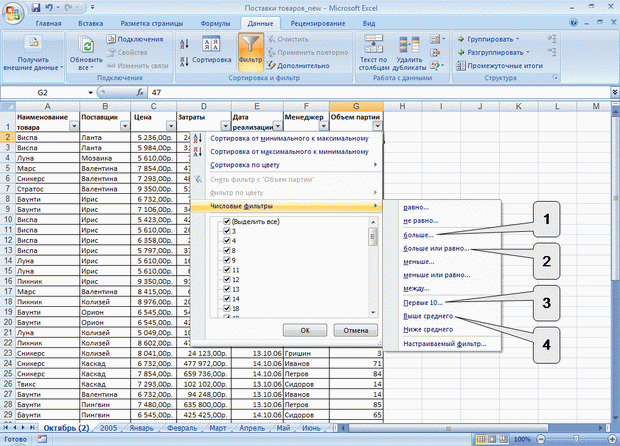Switch to sheet tab Январь
Image resolution: width=620 pixels, height=446 pixels.
point(141,428)
